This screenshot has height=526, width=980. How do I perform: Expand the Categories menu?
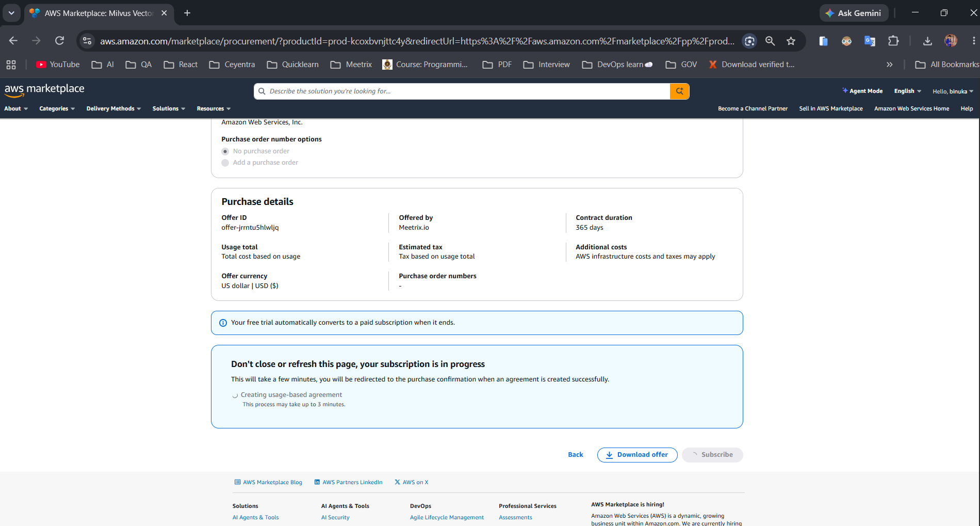(57, 108)
